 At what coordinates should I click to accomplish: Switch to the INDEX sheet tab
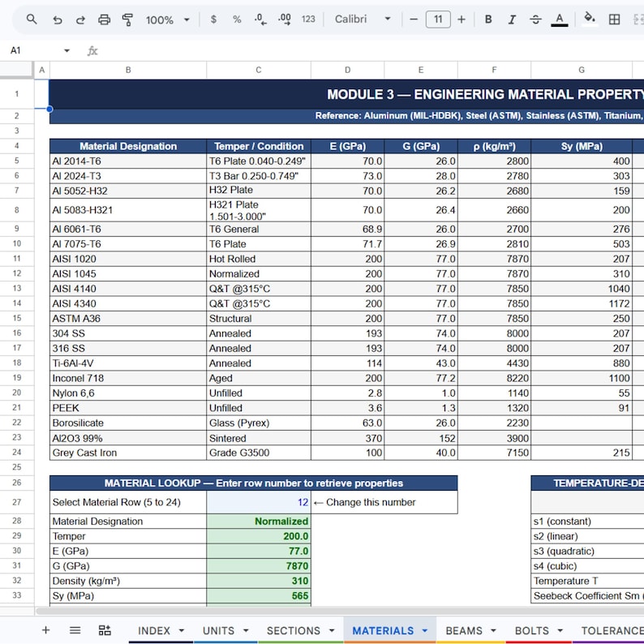click(154, 630)
